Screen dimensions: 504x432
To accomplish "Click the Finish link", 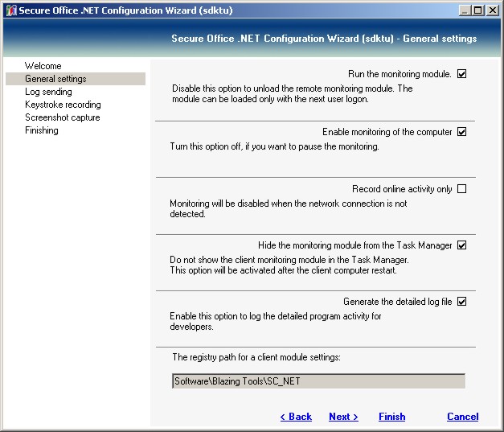I will coord(391,417).
